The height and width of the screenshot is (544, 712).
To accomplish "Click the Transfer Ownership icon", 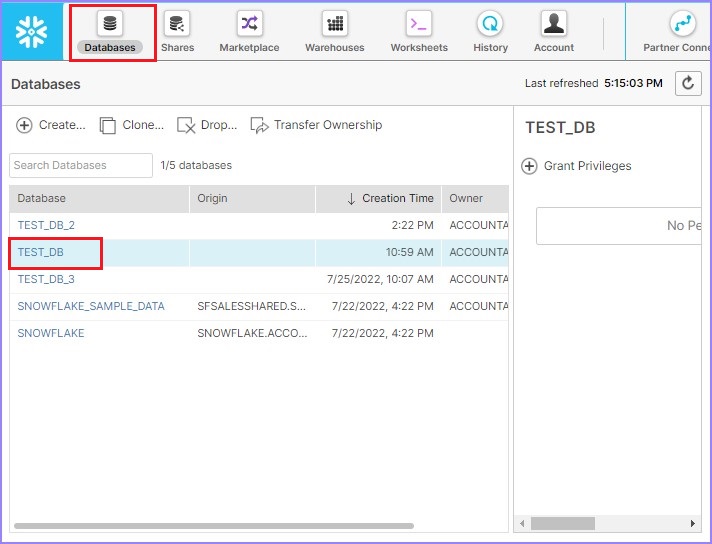I will 259,125.
